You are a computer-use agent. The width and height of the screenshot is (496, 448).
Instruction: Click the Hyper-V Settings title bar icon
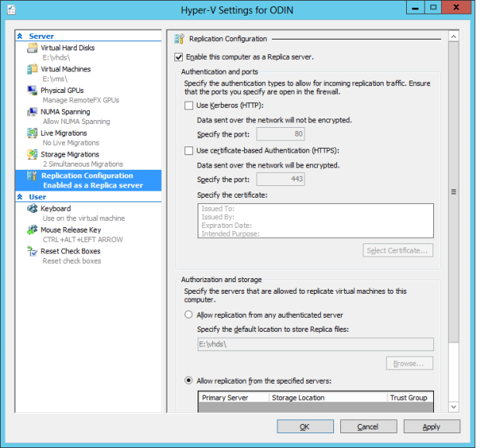12,10
